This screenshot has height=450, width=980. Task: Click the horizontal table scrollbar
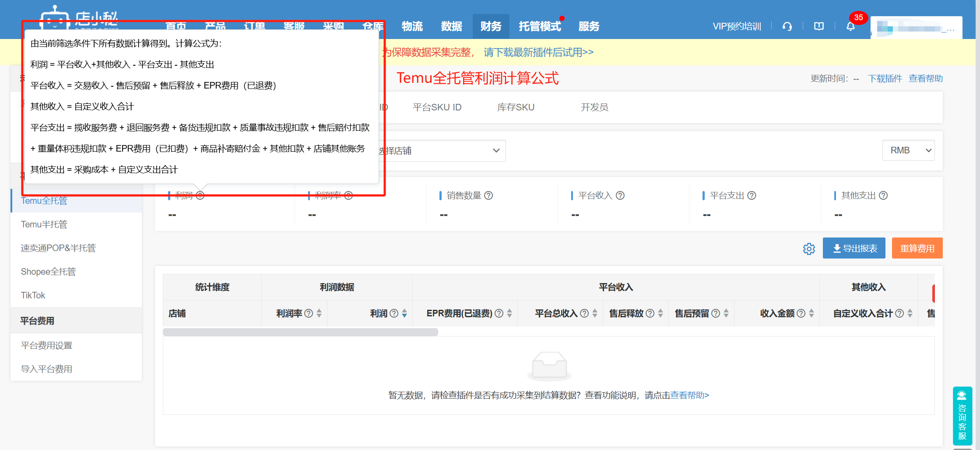click(300, 332)
